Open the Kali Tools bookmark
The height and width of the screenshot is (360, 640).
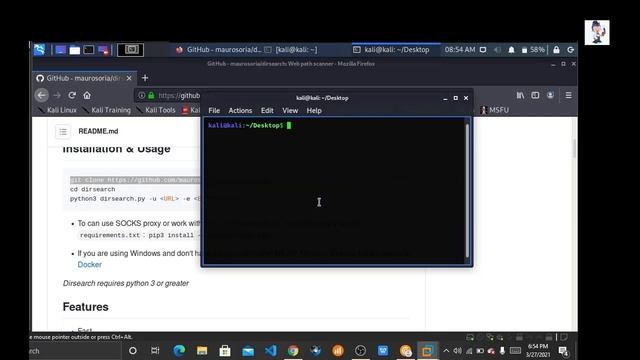156,110
